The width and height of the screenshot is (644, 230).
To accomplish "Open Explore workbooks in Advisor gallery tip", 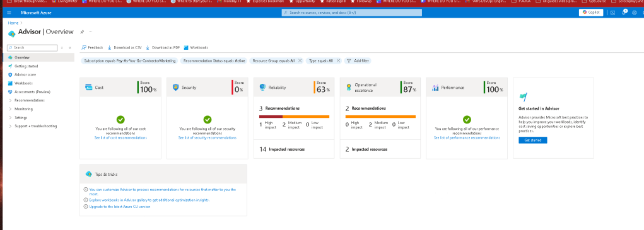I will [x=149, y=200].
